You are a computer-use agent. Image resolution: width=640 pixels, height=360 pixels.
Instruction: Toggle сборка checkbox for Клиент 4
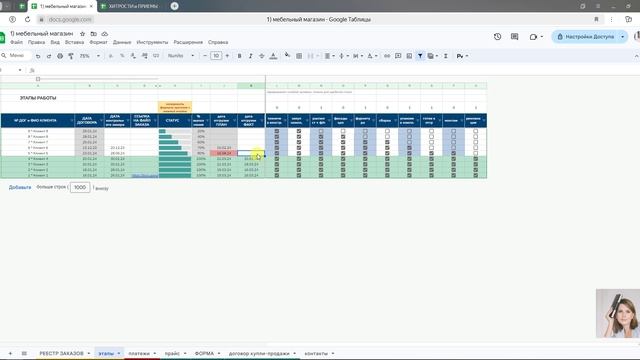[387, 159]
